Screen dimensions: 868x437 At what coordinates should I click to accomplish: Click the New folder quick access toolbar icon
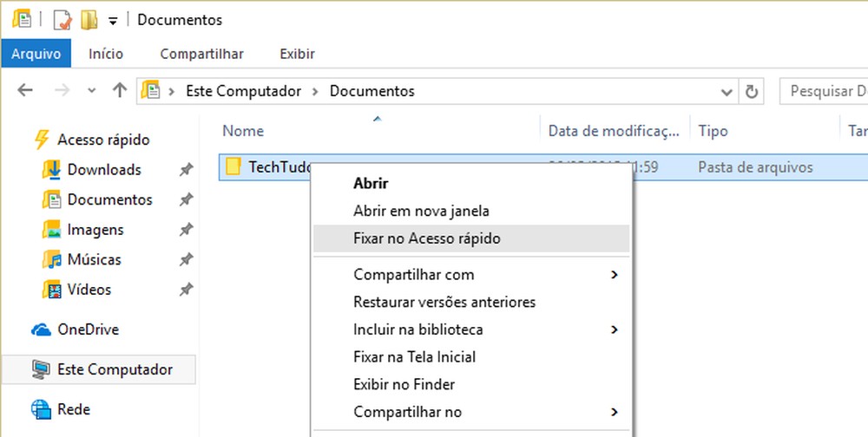(x=89, y=21)
